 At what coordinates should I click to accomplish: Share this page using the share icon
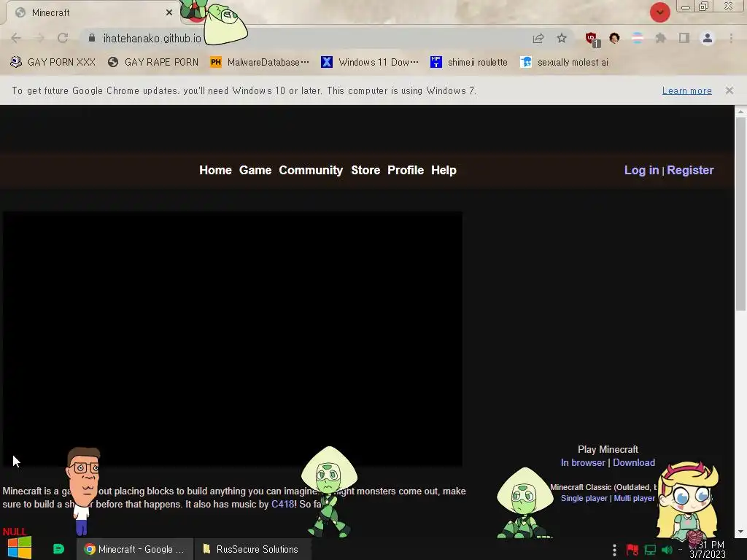point(538,38)
